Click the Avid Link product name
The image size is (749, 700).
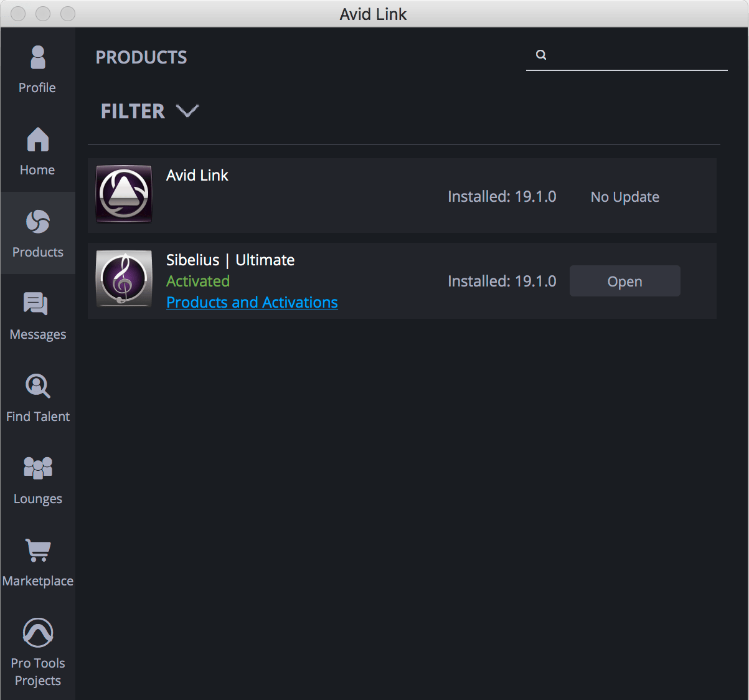197,175
